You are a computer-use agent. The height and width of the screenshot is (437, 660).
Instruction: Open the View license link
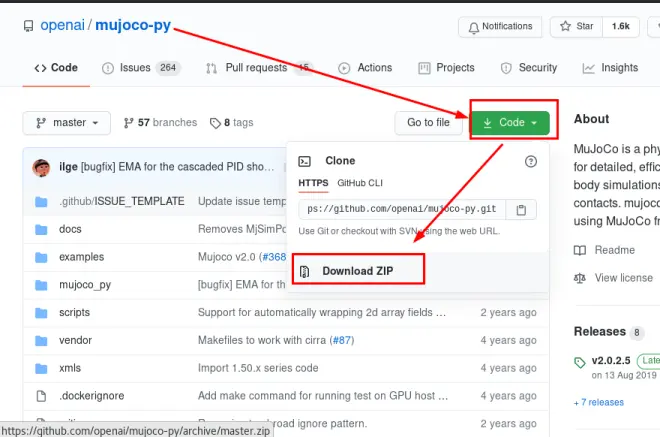[623, 278]
